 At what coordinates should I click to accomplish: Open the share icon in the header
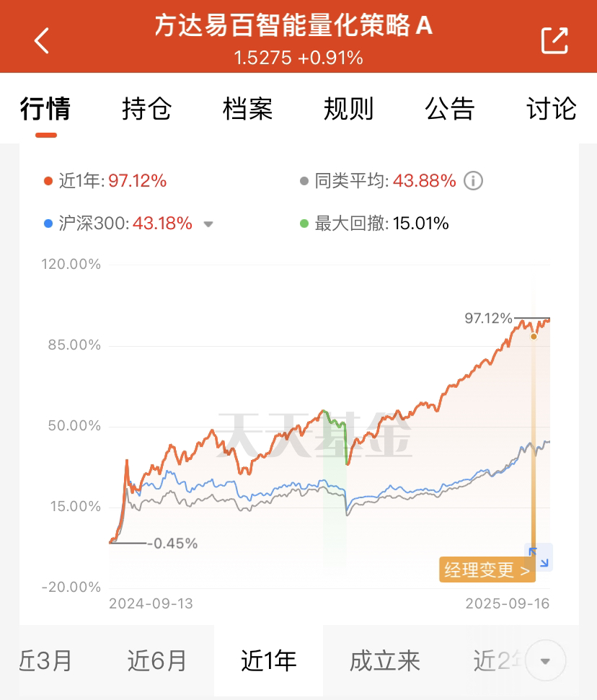point(554,40)
